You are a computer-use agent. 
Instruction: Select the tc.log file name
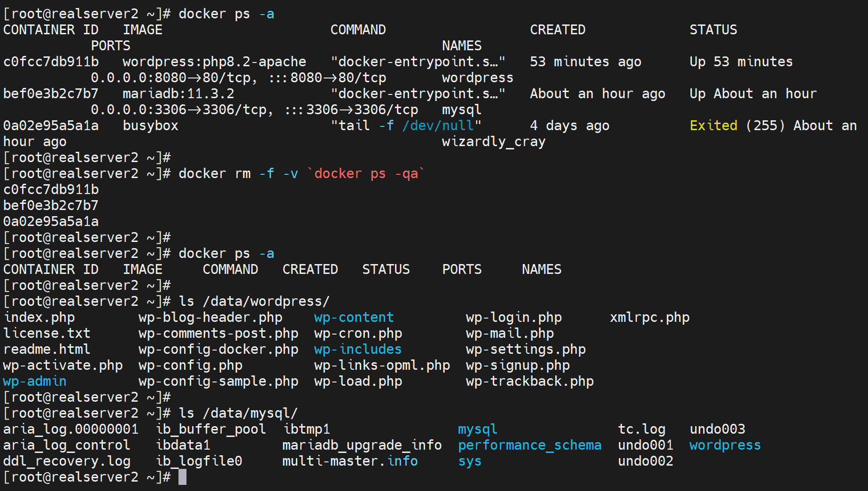(641, 429)
